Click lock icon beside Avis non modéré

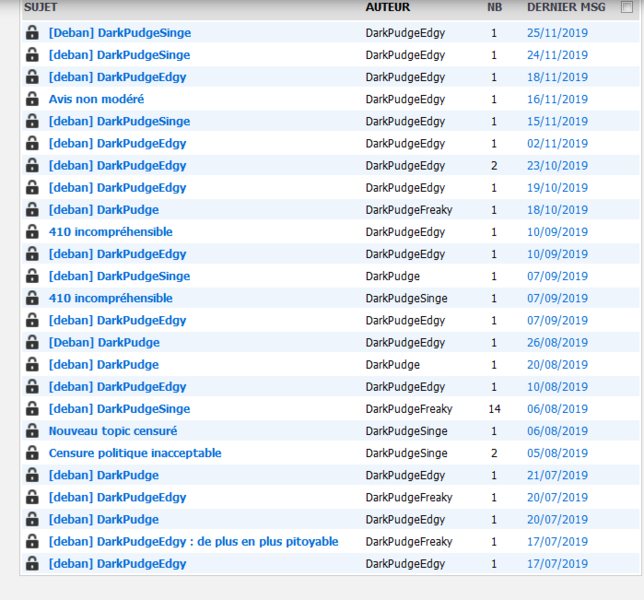click(x=32, y=99)
